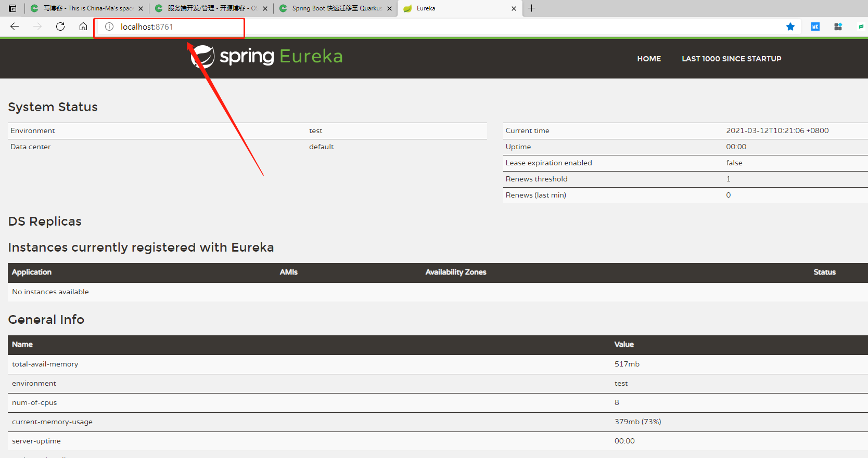Image resolution: width=868 pixels, height=458 pixels.
Task: Click the total-avail-memory row name
Action: point(45,364)
